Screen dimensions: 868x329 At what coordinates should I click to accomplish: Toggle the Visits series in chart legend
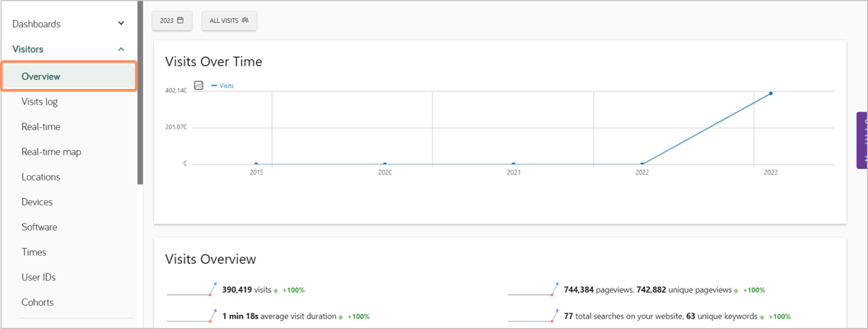point(222,86)
